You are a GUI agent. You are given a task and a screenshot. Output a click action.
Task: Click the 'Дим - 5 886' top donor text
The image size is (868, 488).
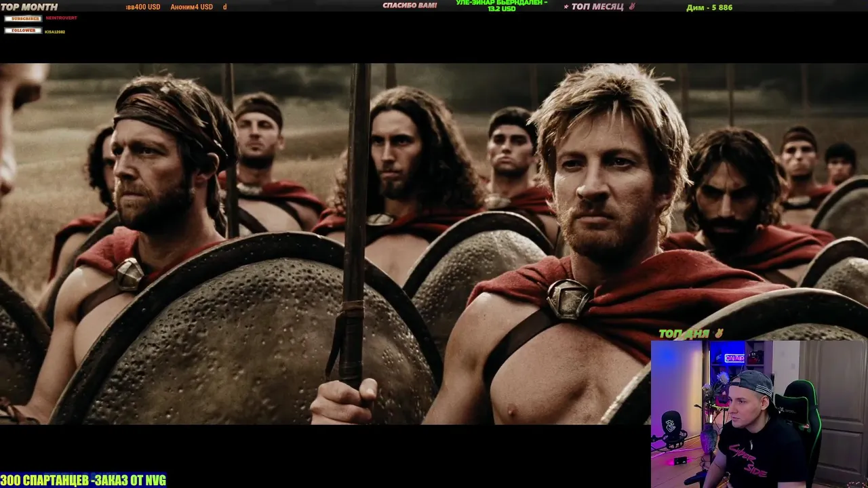click(709, 7)
